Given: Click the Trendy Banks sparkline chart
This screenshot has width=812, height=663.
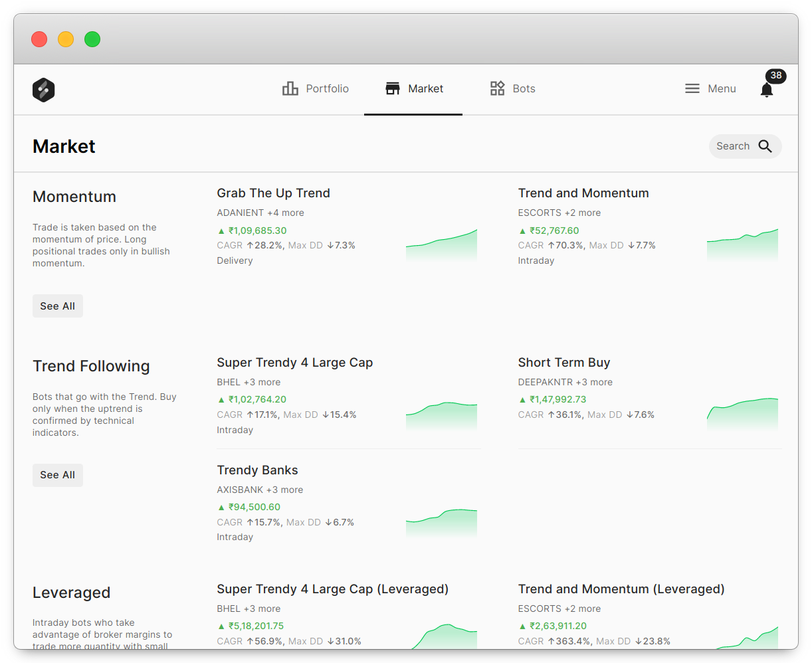Looking at the screenshot, I should coord(441,523).
